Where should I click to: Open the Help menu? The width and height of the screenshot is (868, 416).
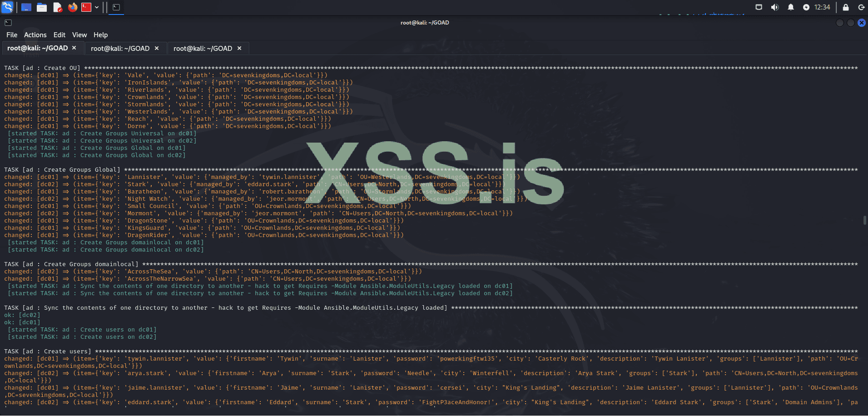pyautogui.click(x=100, y=35)
